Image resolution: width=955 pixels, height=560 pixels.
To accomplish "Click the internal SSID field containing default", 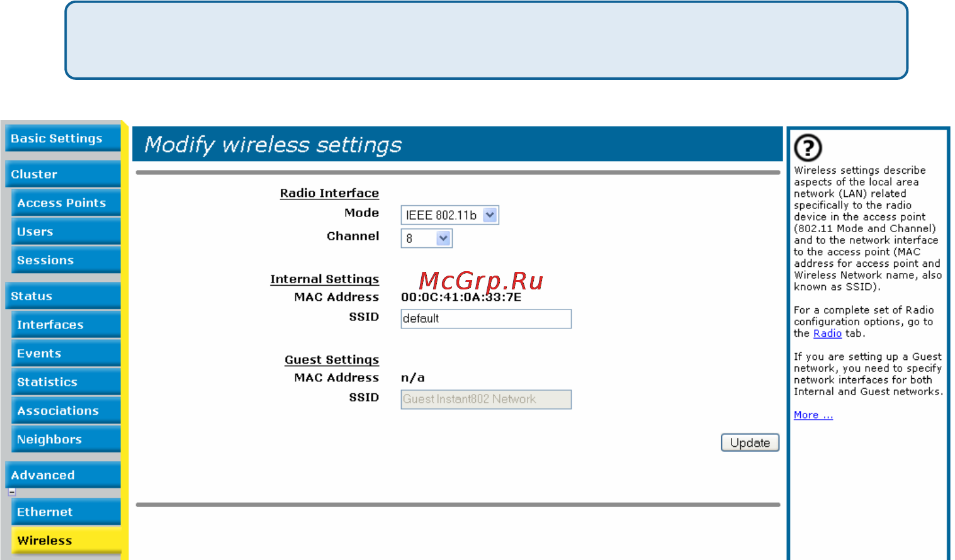I will click(x=486, y=319).
